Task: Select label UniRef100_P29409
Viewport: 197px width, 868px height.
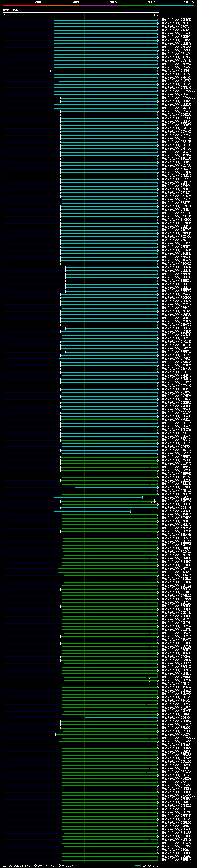Action: click(177, 67)
